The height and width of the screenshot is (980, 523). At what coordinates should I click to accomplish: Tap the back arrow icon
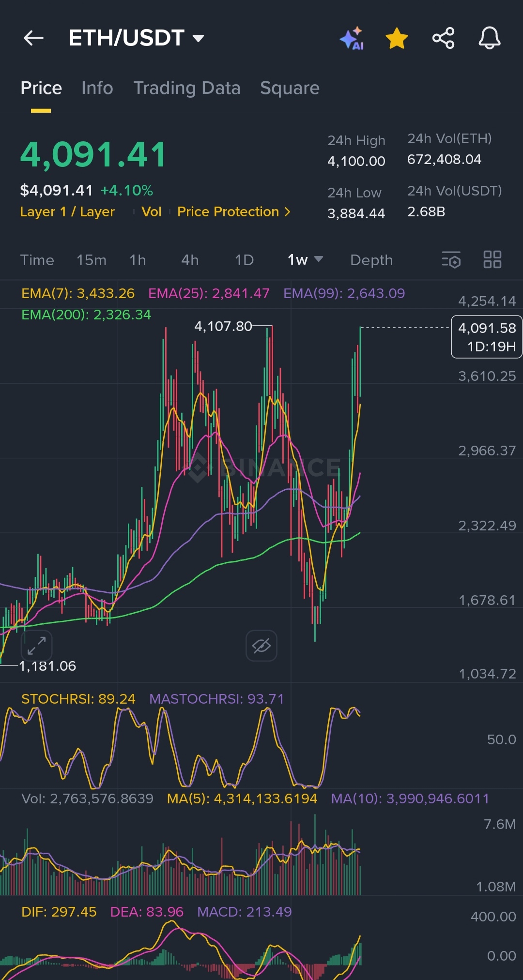(x=33, y=38)
